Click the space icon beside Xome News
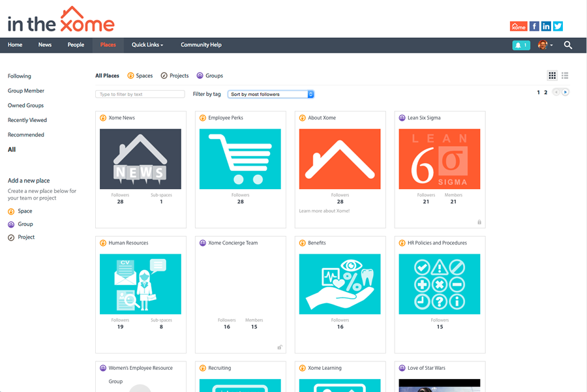Image resolution: width=587 pixels, height=392 pixels. click(103, 118)
